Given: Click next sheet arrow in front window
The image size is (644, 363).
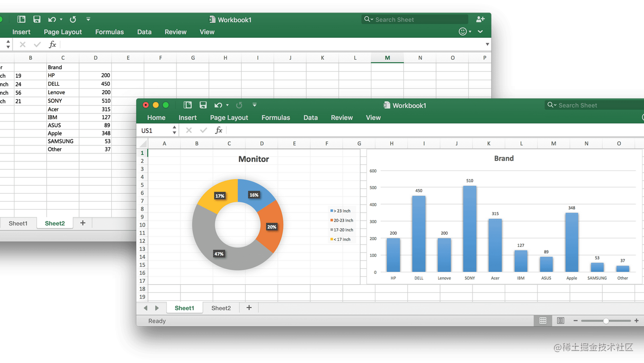Looking at the screenshot, I should click(157, 308).
